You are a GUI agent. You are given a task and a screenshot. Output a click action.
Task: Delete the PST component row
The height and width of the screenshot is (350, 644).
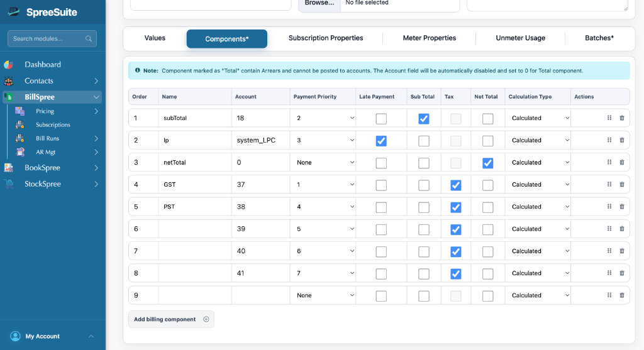[x=622, y=206]
